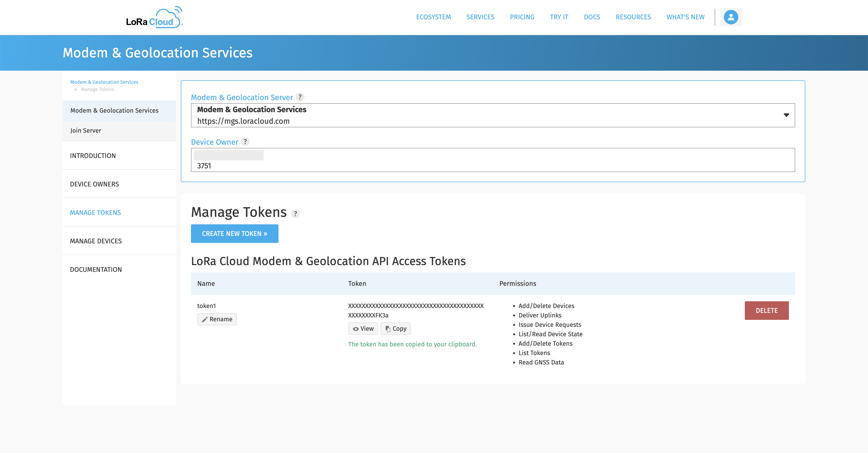Open help for Device Owner
Screen dimensions: 868x453
pos(245,142)
